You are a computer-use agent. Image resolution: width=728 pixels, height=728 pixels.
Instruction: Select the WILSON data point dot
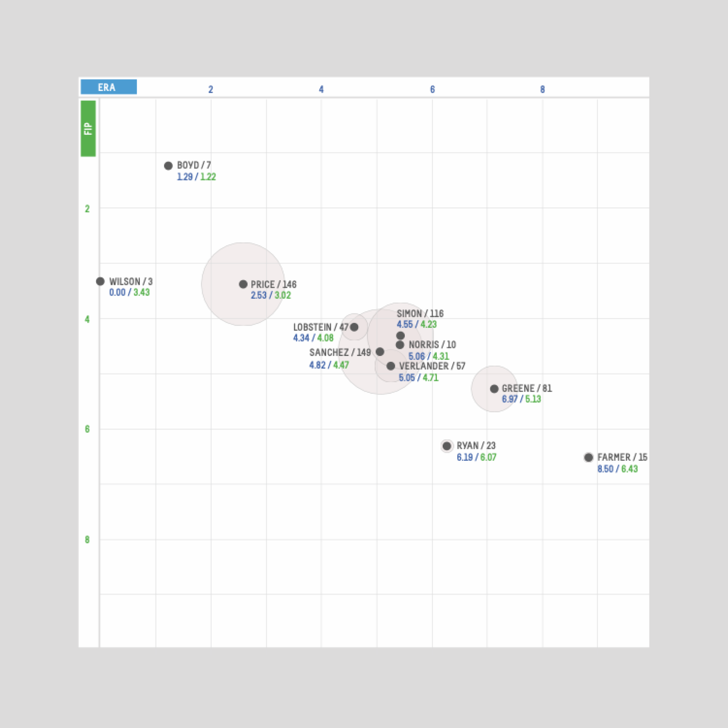click(x=100, y=281)
